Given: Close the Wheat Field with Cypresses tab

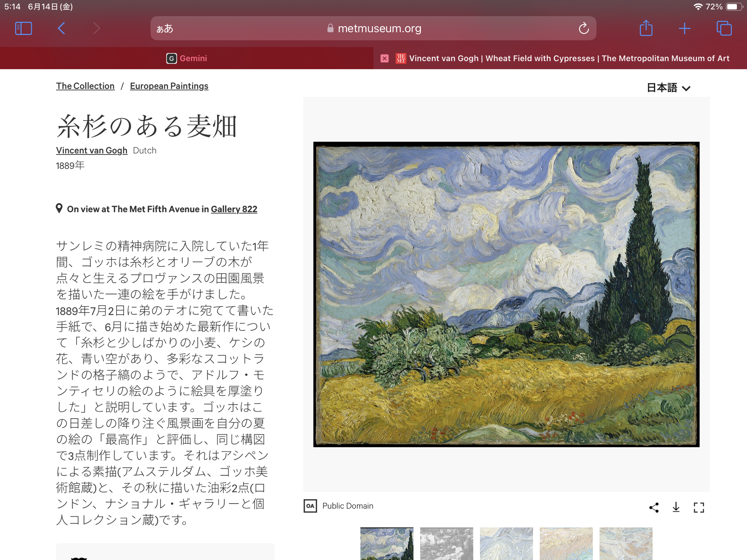Looking at the screenshot, I should (x=384, y=58).
